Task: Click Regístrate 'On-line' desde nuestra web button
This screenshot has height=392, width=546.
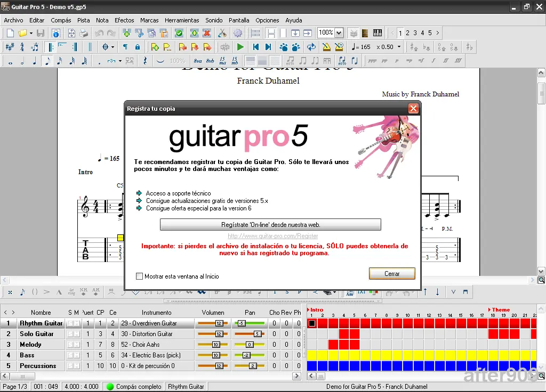Action: point(270,225)
